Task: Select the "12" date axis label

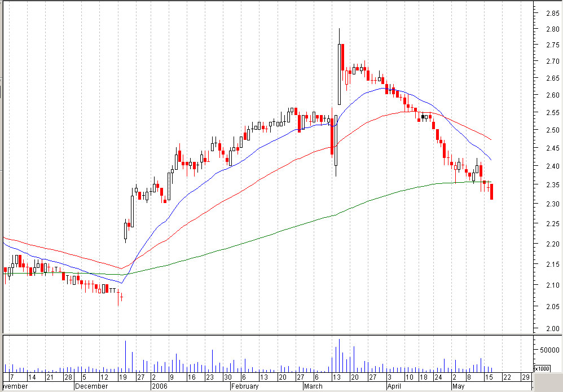Action: pyautogui.click(x=104, y=377)
